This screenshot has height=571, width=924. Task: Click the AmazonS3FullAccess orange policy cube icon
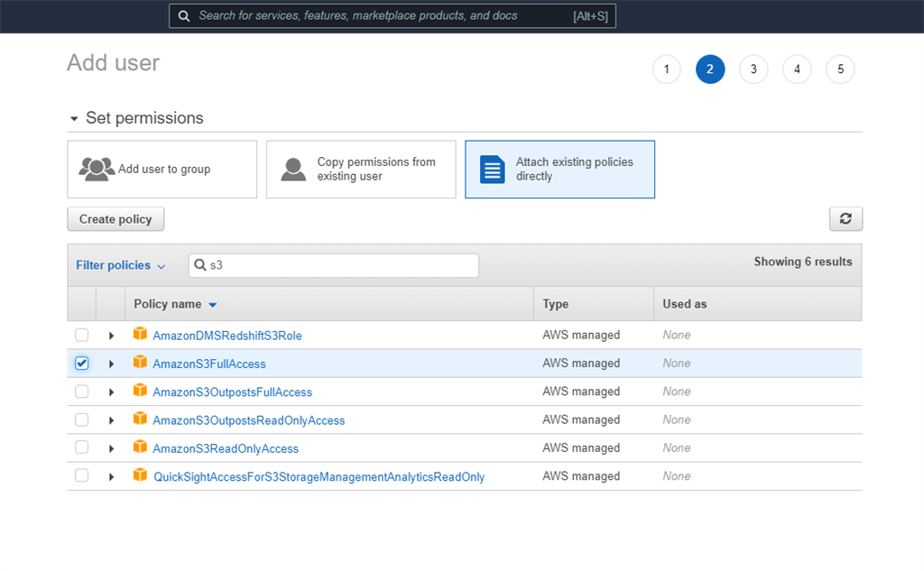pos(141,363)
